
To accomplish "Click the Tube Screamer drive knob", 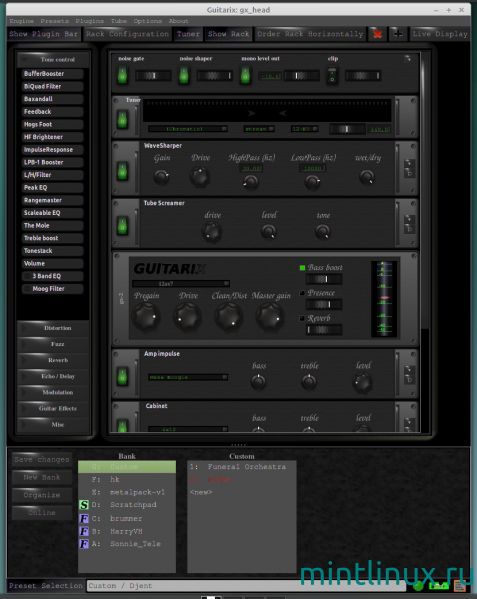I will coord(211,232).
